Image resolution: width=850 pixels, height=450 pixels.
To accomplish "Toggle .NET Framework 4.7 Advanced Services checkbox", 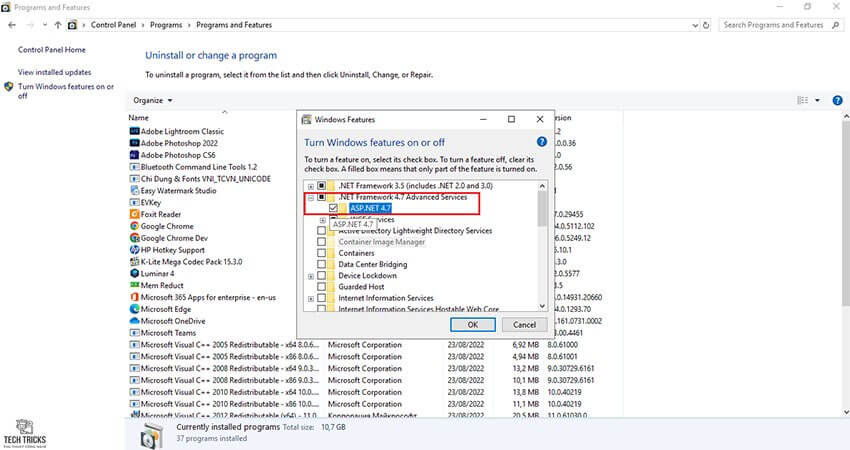I will [x=321, y=197].
